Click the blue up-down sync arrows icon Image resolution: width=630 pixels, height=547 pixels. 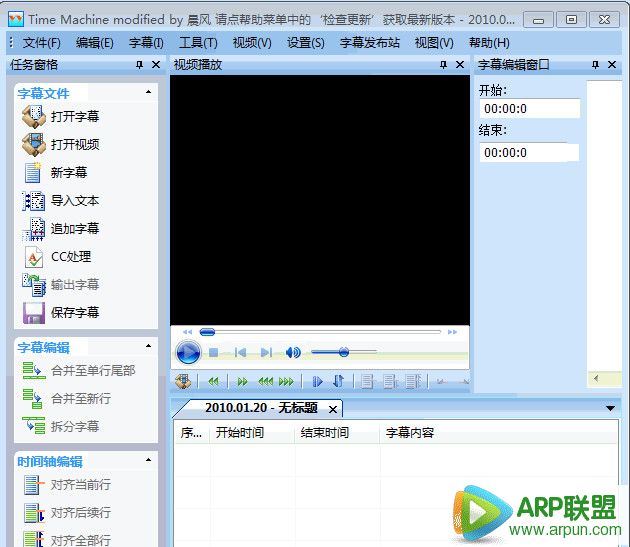[339, 381]
